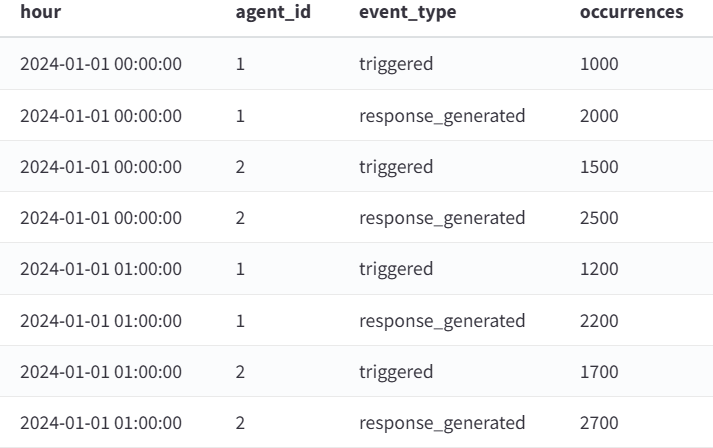Click the hour cell in the 1700 row
713x448 pixels.
pos(101,372)
